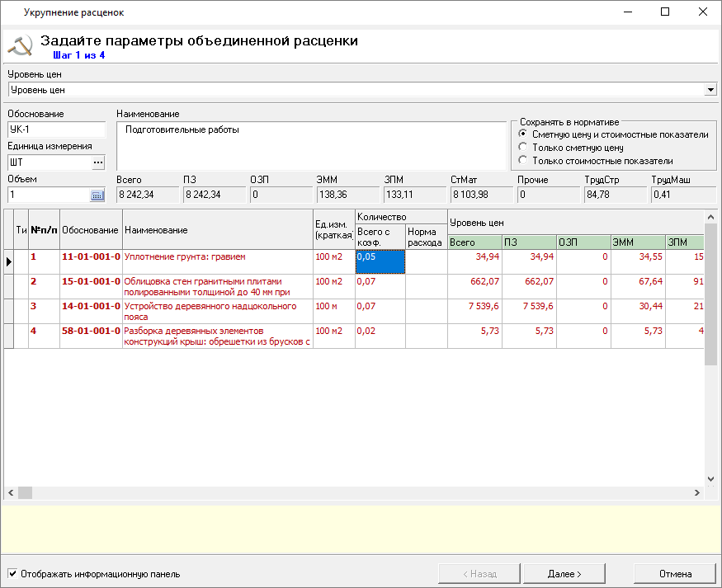The height and width of the screenshot is (588, 722).
Task: Select radio Сметную цену и стоимостные показатели
Action: [522, 134]
